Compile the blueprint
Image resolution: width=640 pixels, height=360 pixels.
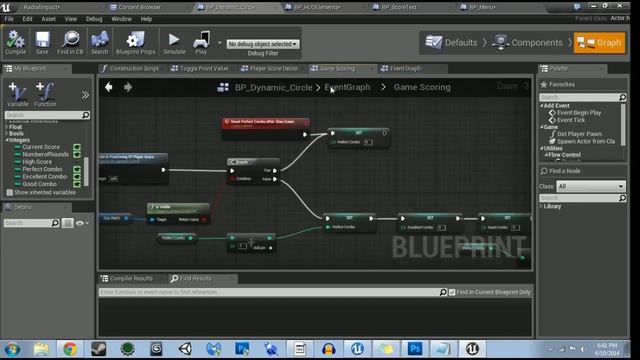16,42
